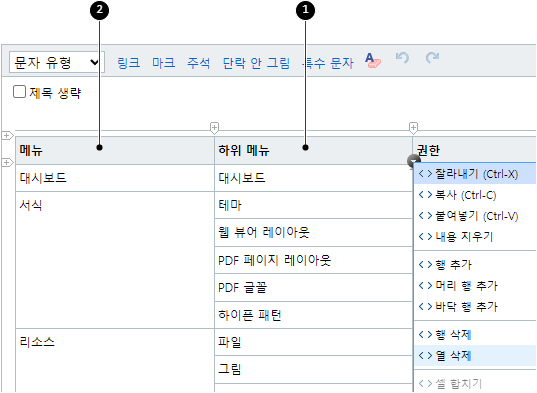Image resolution: width=537 pixels, height=393 pixels.
Task: Click the 그림 cell
Action: (313, 369)
